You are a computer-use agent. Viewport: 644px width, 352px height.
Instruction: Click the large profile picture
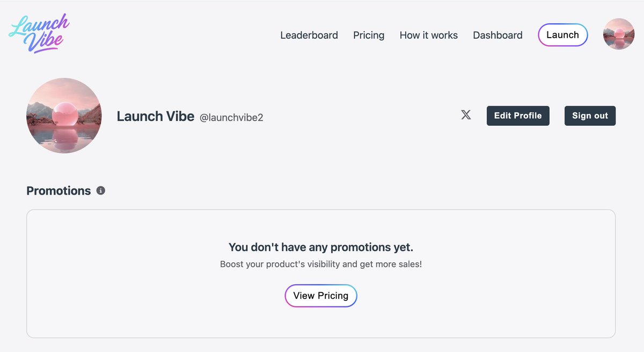[x=64, y=116]
